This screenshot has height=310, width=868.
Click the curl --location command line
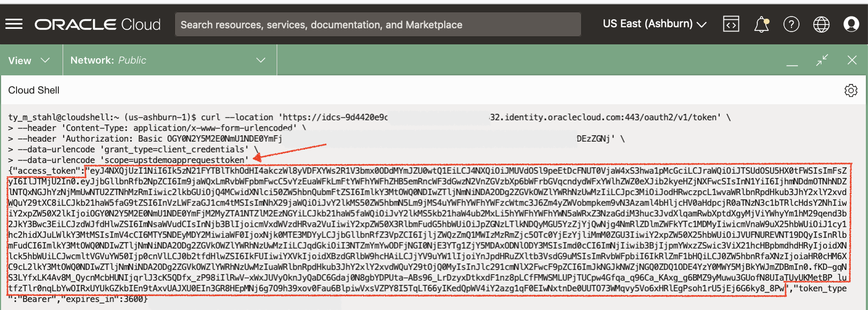pos(369,117)
